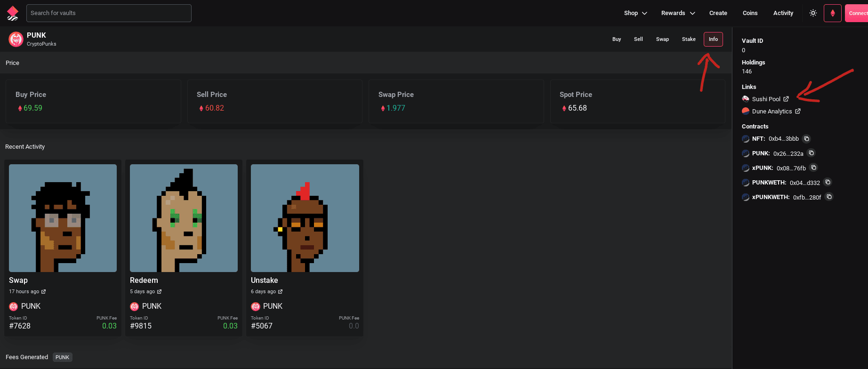Image resolution: width=868 pixels, height=369 pixels.
Task: Expand the Shop dropdown menu
Action: pos(635,13)
